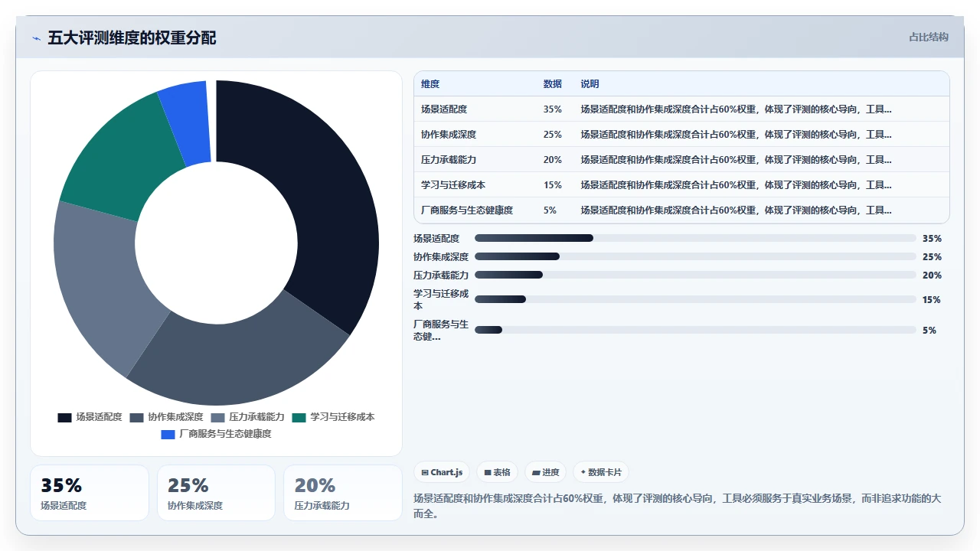Open the 20% 压力承载能力 stat card
This screenshot has width=980, height=551.
tap(343, 493)
